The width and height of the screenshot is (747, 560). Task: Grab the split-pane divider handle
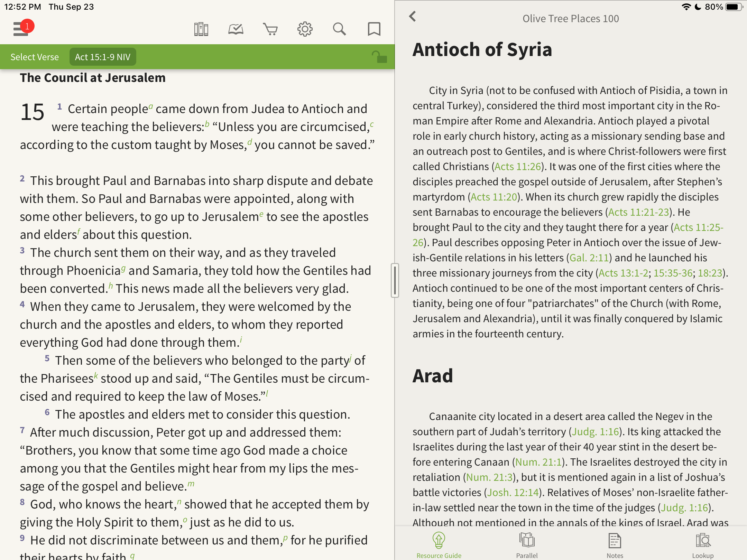tap(395, 280)
